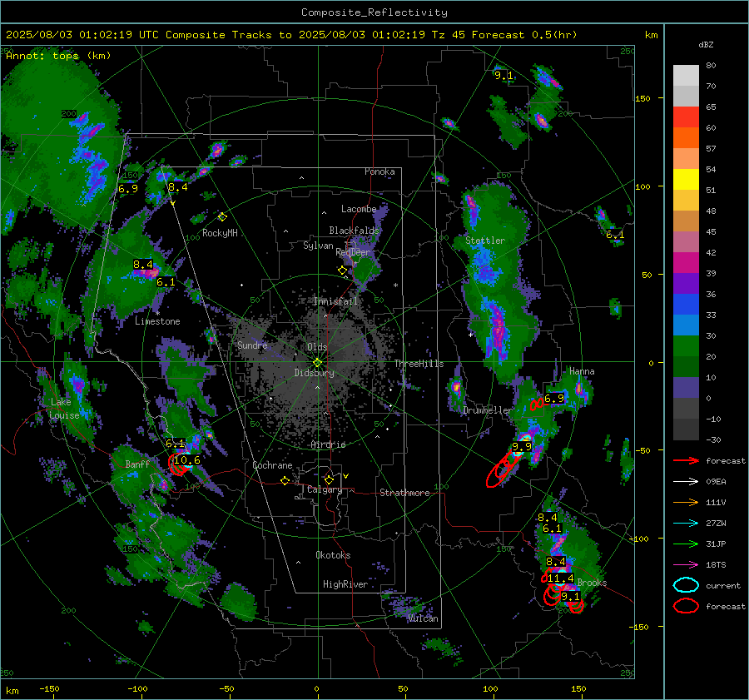Click the red forecast ellipses beside 10.6 storm
Screen dimensions: 749x700
(x=178, y=465)
